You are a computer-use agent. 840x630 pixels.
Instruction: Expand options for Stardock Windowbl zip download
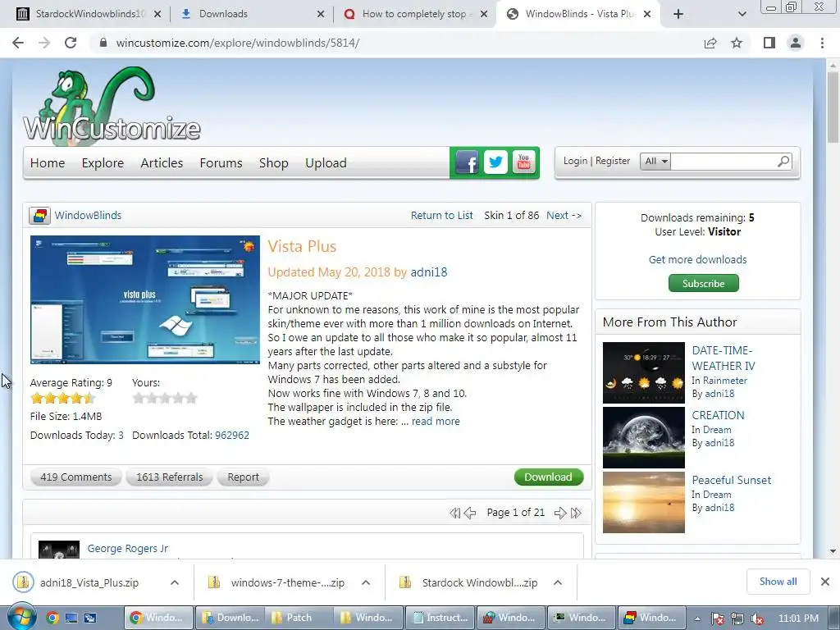(x=558, y=582)
